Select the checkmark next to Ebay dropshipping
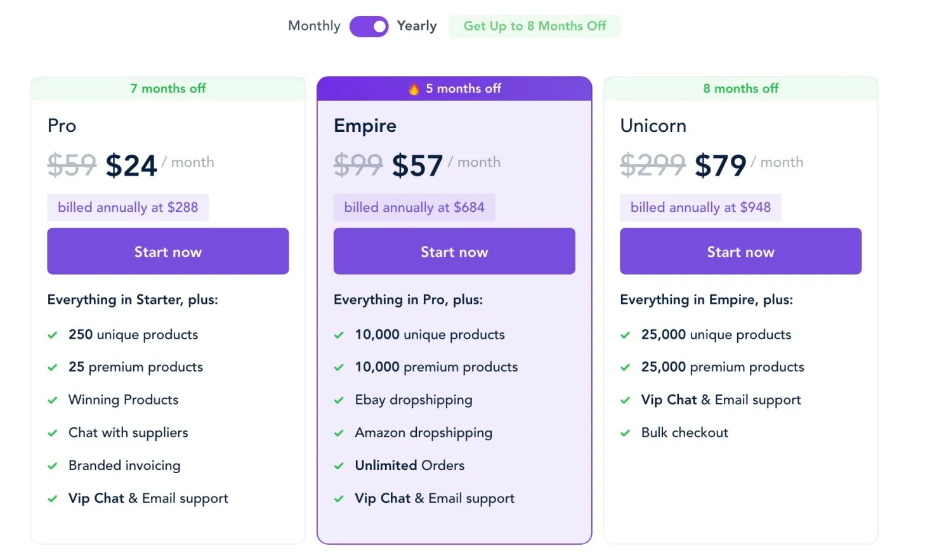The height and width of the screenshot is (560, 944). (339, 400)
